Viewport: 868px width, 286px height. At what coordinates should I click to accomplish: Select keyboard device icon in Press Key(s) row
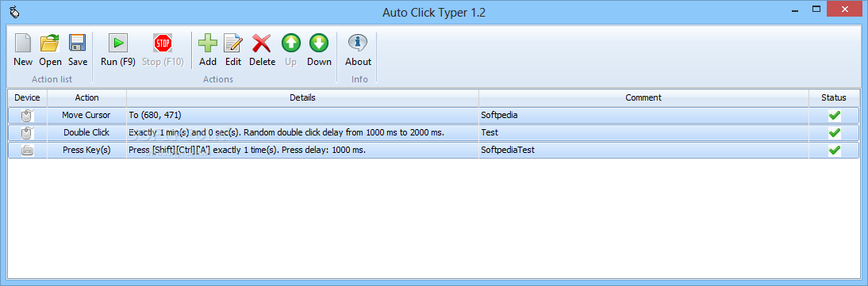pos(27,150)
